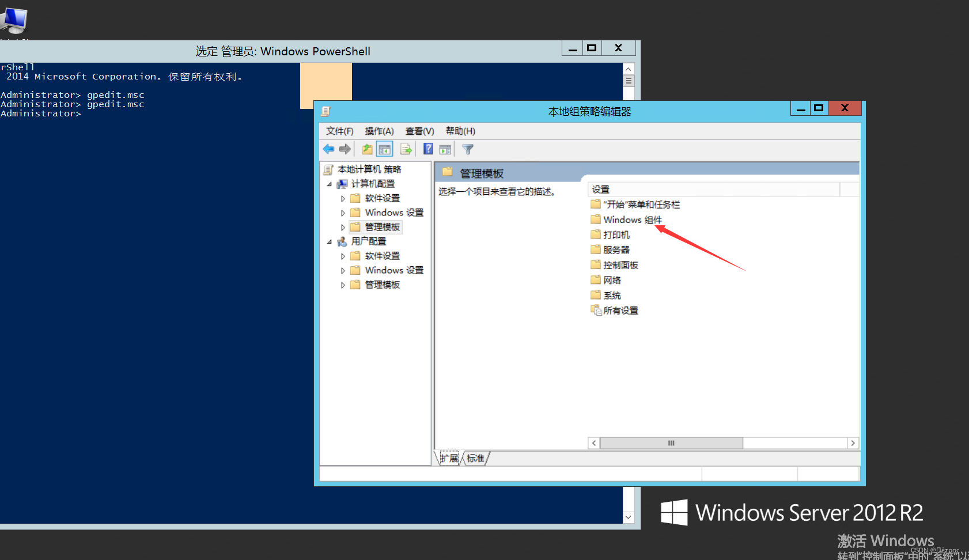Collapse the 用户配置 node arrow
This screenshot has height=560, width=969.
(330, 242)
